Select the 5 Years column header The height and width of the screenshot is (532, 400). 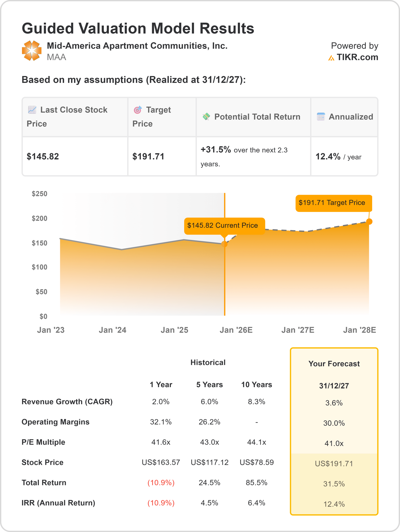point(209,385)
